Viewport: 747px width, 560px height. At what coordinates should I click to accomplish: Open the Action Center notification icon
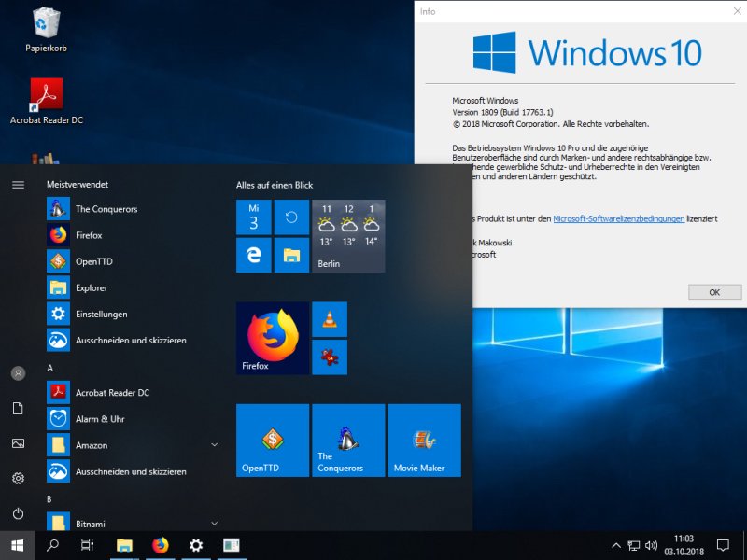(x=723, y=545)
